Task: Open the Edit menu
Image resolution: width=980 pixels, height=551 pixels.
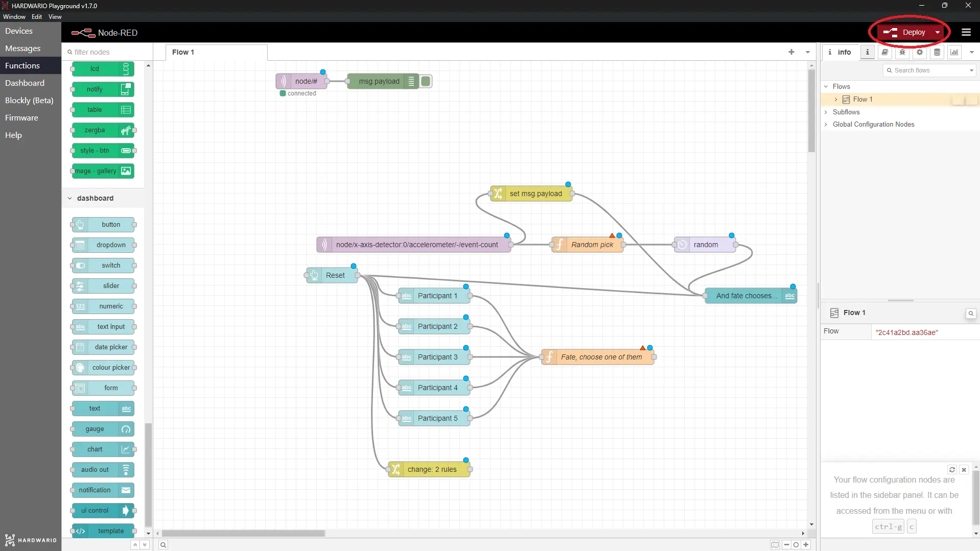Action: [37, 17]
